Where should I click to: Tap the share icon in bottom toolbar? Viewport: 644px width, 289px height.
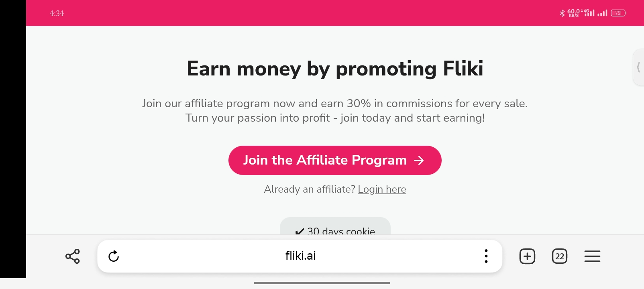(73, 256)
